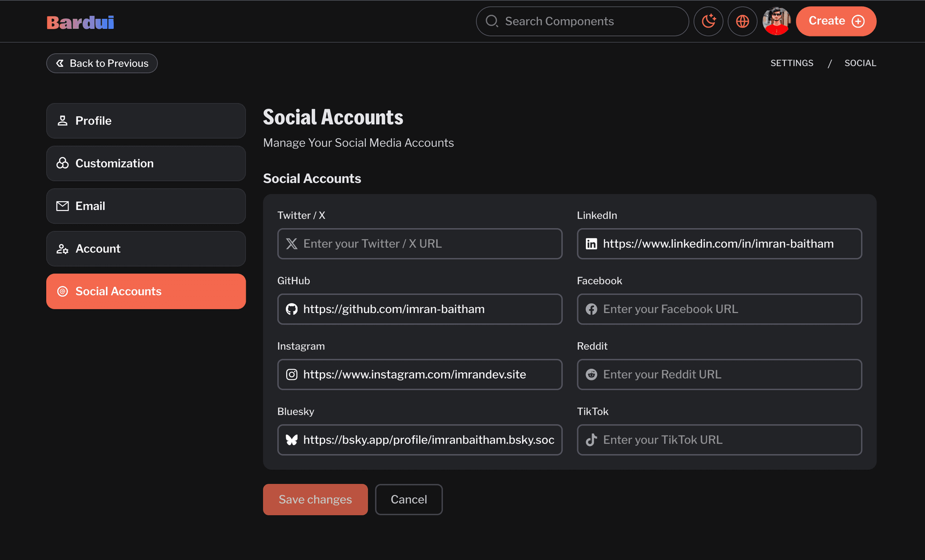Toggle dark mode moon icon

click(708, 21)
